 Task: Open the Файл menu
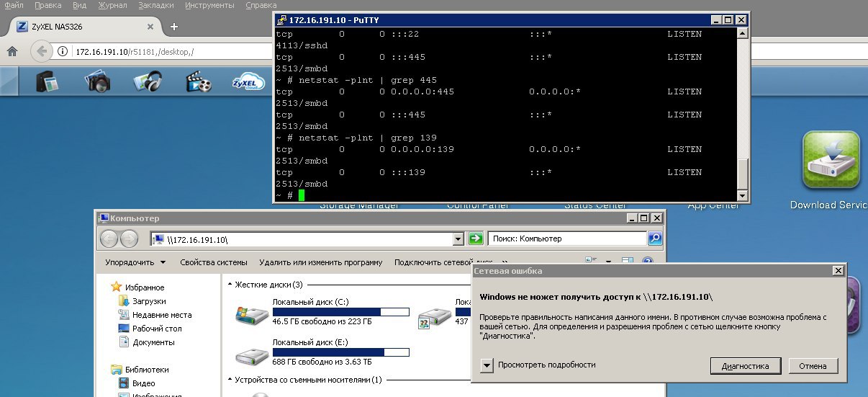point(14,5)
